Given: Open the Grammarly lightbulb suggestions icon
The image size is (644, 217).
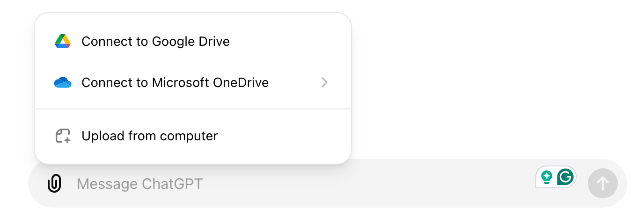Looking at the screenshot, I should pyautogui.click(x=546, y=177).
